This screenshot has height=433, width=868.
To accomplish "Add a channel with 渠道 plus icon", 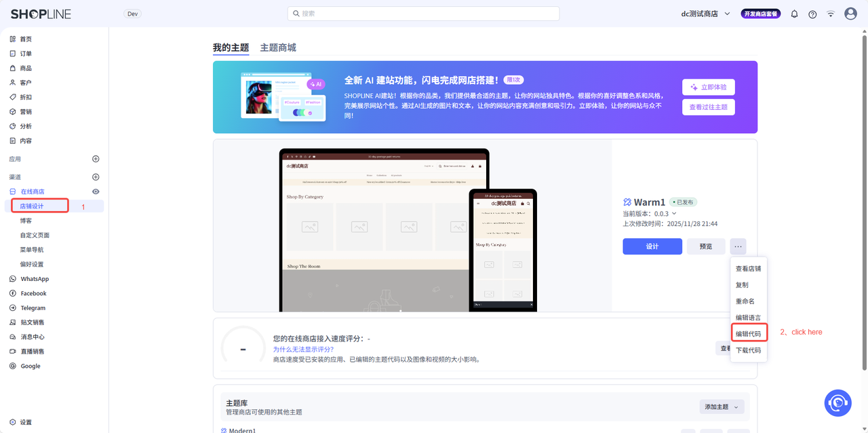I will pyautogui.click(x=96, y=177).
